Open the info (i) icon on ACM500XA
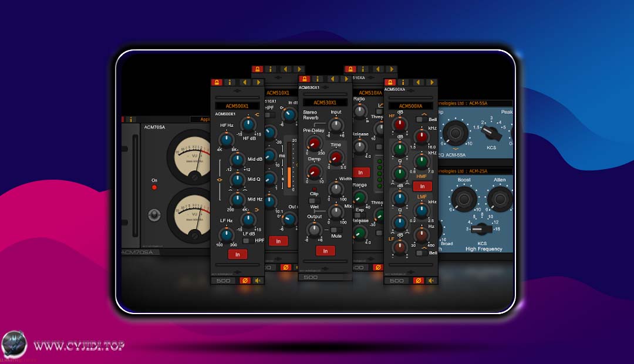Screen dimensions: 634x364 tap(403, 81)
